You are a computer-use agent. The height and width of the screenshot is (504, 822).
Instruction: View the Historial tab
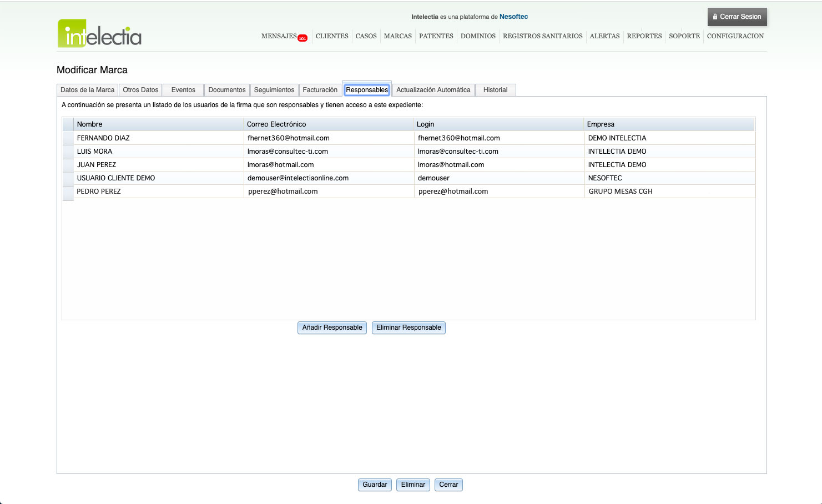495,90
